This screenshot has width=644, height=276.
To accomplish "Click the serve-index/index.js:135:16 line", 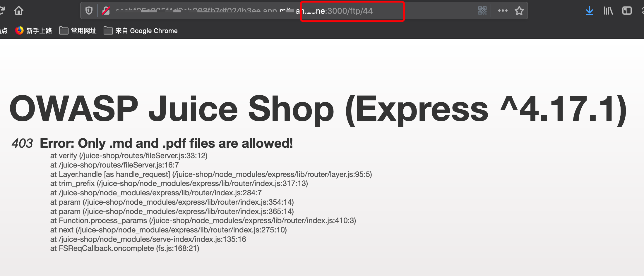I will click(x=148, y=239).
